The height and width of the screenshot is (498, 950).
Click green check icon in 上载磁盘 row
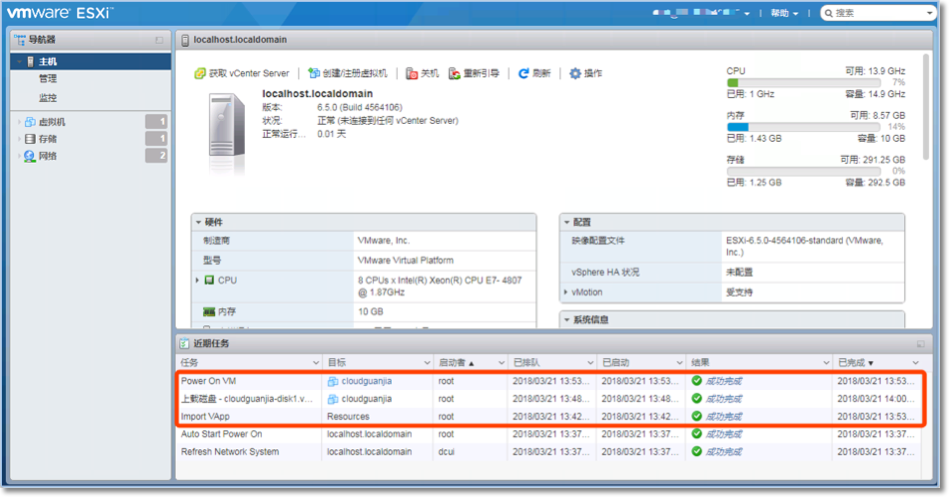(697, 398)
